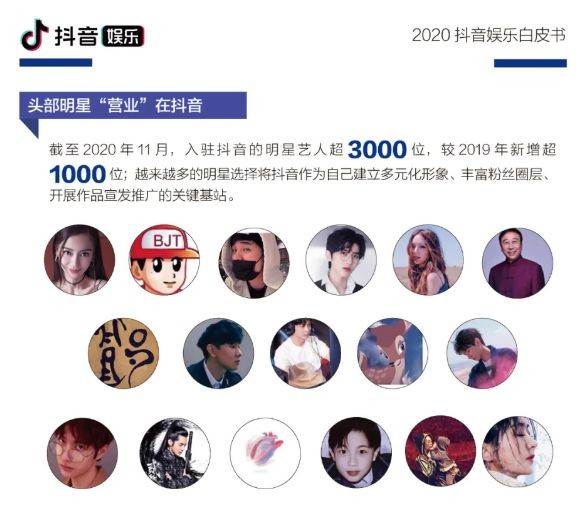Click the blue bar beneath the Douyin logo

pos(55,63)
